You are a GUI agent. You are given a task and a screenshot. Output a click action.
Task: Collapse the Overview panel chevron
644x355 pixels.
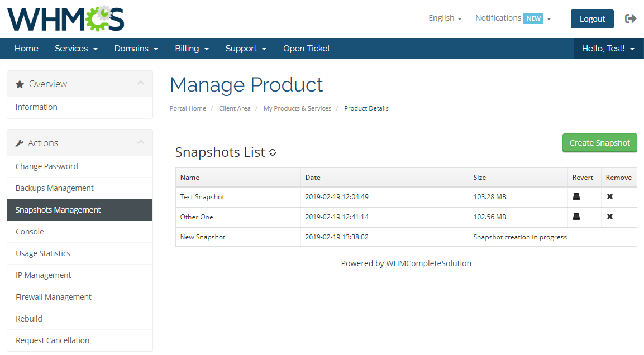click(x=141, y=83)
